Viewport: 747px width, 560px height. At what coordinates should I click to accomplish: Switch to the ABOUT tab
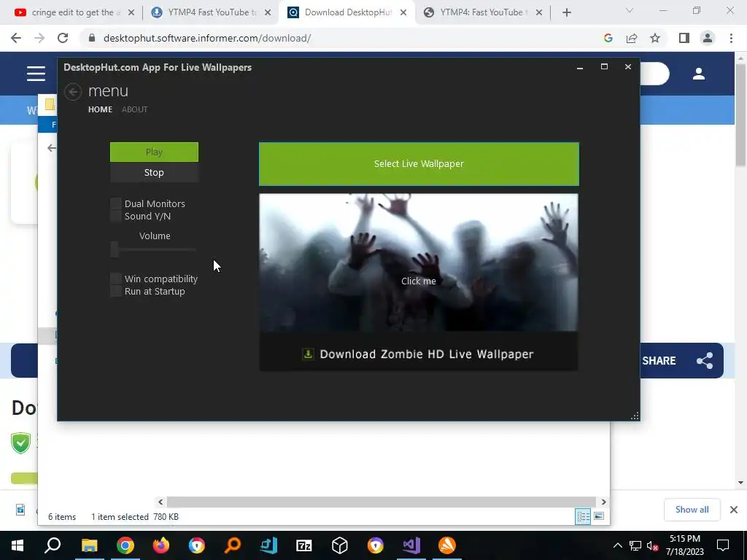[x=134, y=109]
